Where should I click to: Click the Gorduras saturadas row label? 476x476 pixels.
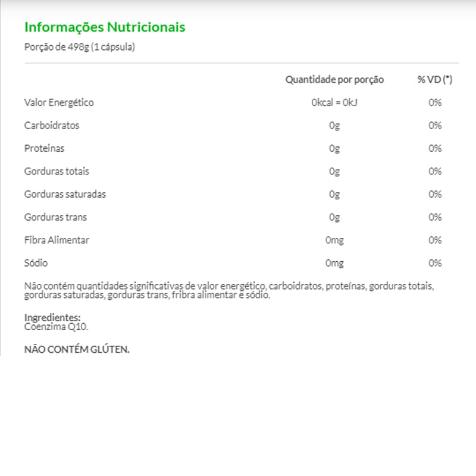point(65,194)
